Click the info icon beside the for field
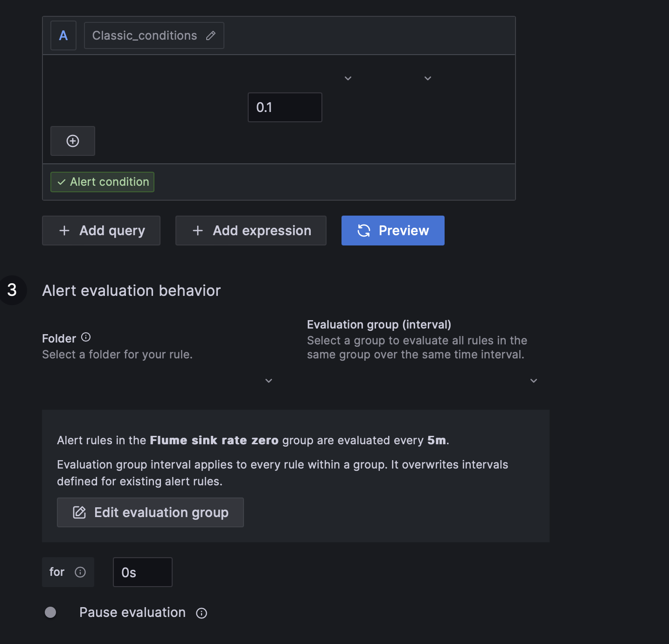The width and height of the screenshot is (669, 644). [81, 572]
